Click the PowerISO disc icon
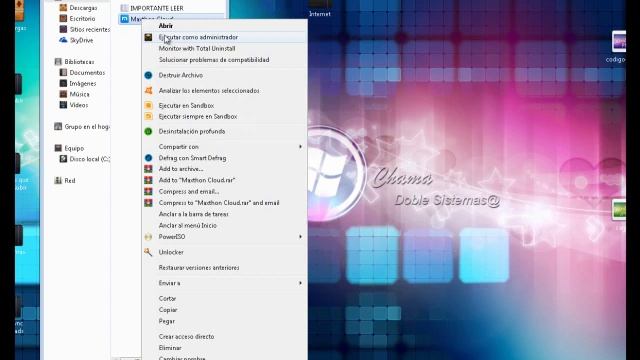Screen dimensions: 640x360 (x=148, y=237)
